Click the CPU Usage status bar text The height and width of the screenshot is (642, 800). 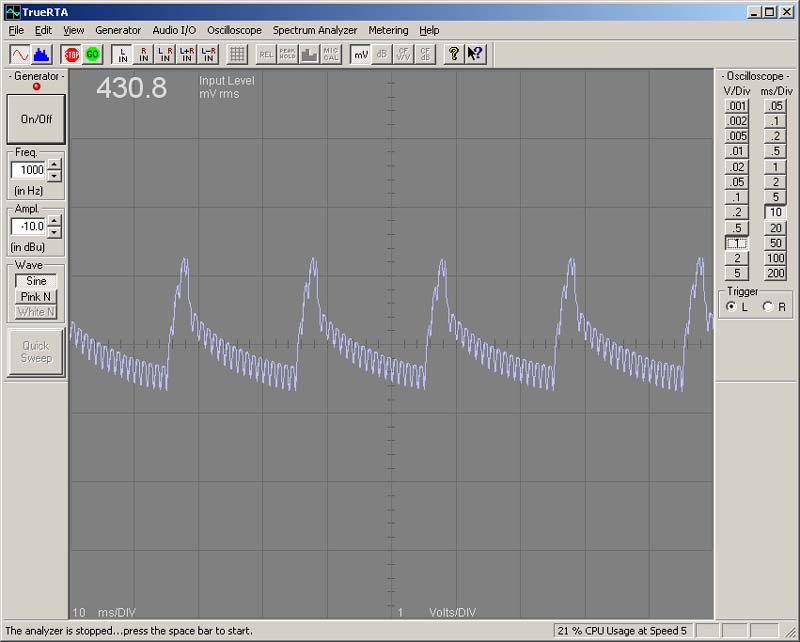click(x=622, y=631)
